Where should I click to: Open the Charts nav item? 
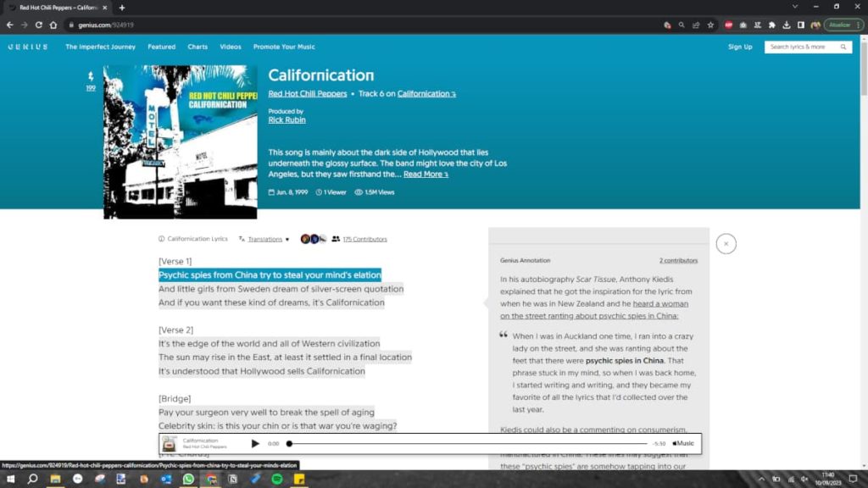click(x=198, y=47)
